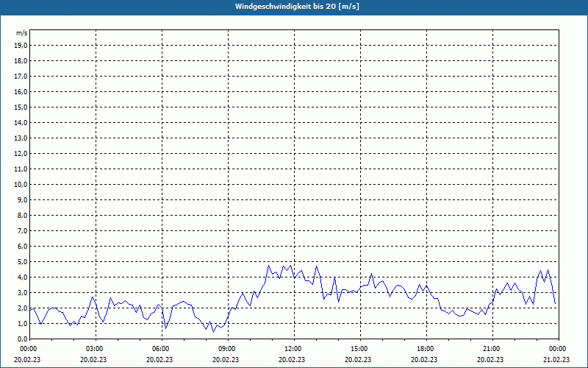The height and width of the screenshot is (368, 588).
Task: Click the 21.02.23 date label
Action: point(556,359)
